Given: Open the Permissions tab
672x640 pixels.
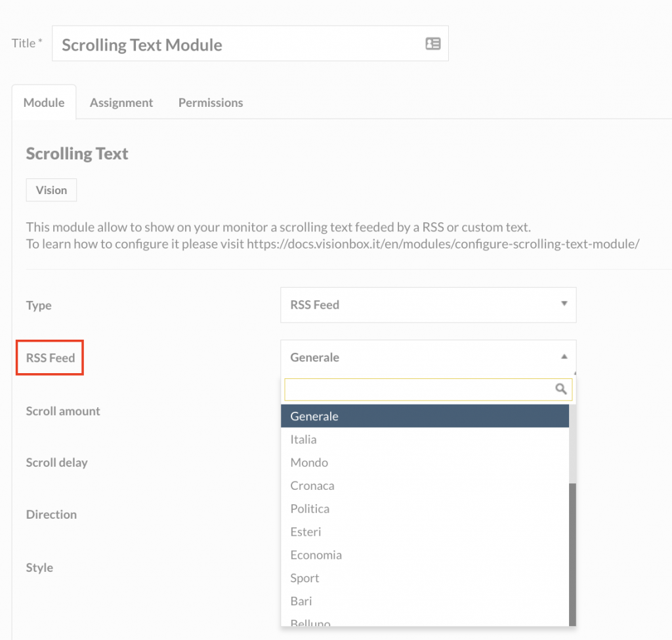Looking at the screenshot, I should [211, 103].
